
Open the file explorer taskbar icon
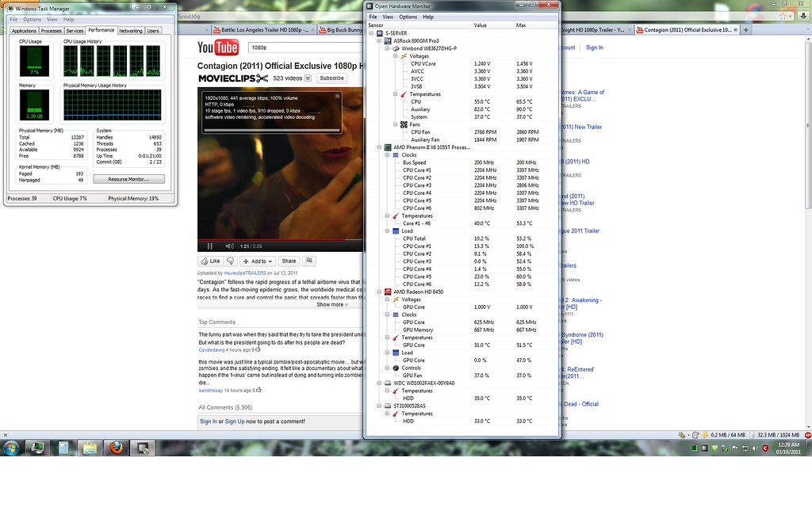90,448
